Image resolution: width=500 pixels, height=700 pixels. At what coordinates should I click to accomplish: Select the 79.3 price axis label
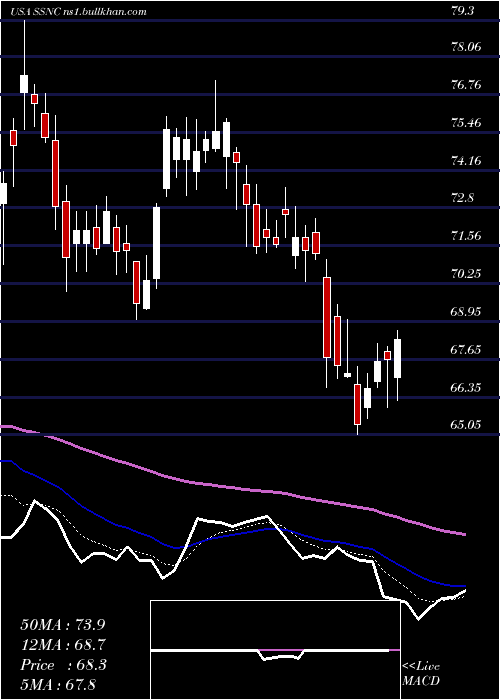click(462, 11)
